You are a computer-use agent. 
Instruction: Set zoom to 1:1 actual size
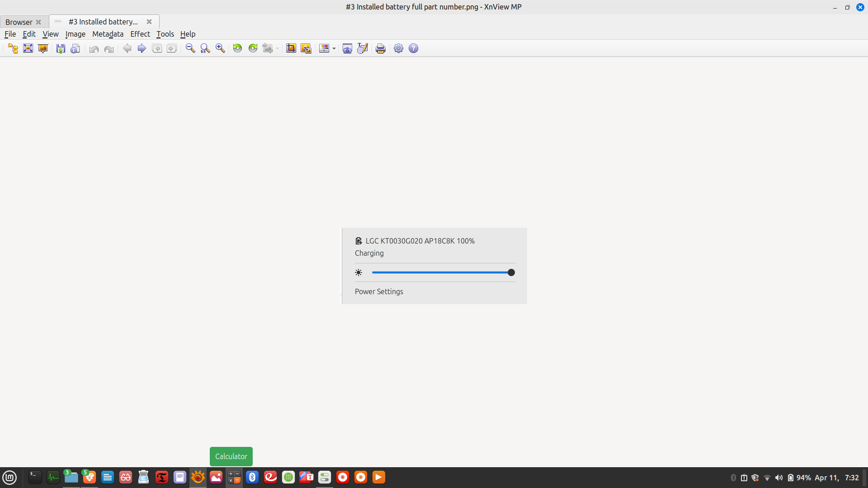(205, 48)
